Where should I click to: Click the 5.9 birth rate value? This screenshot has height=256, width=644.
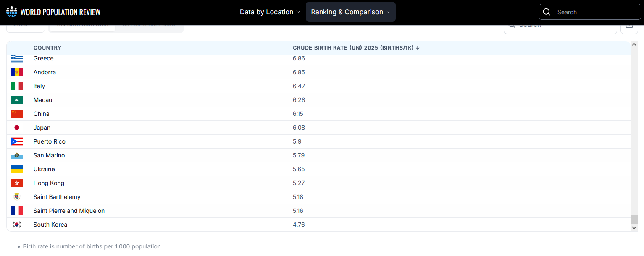coord(297,141)
